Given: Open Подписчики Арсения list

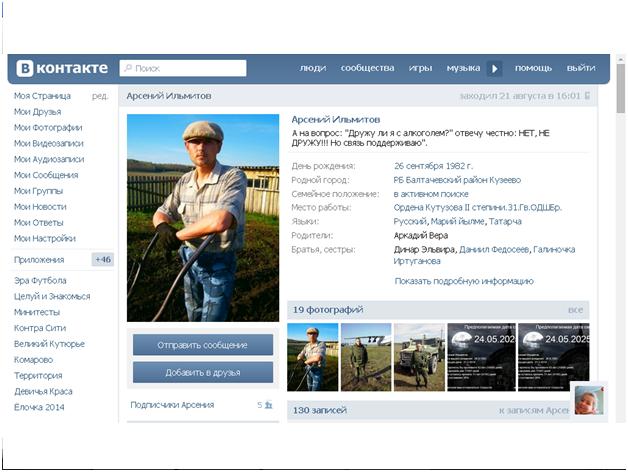Looking at the screenshot, I should 172,405.
